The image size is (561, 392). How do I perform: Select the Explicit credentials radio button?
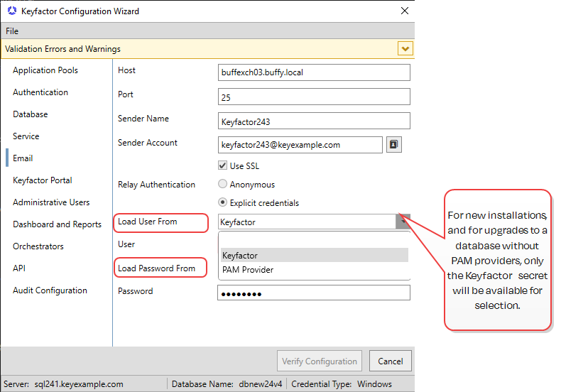223,203
